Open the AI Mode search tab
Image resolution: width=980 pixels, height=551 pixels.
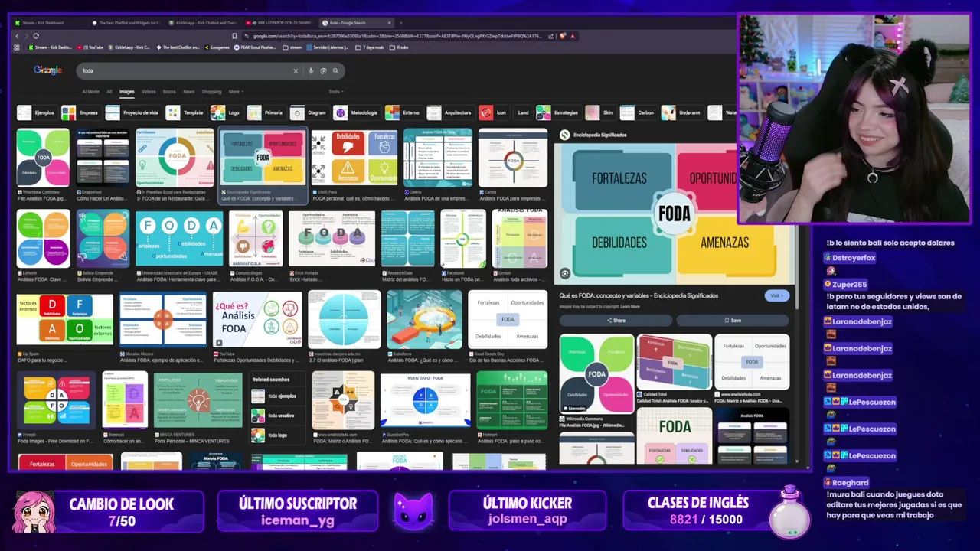pyautogui.click(x=90, y=92)
